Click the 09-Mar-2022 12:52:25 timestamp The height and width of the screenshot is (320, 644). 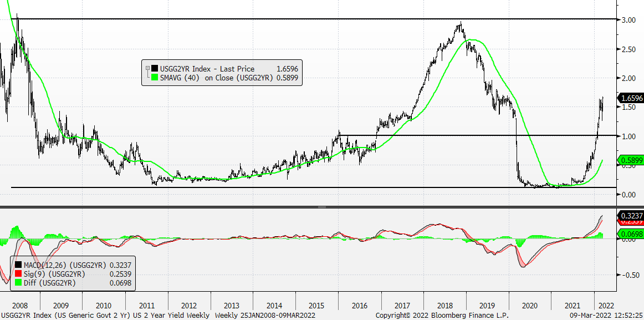tap(606, 316)
